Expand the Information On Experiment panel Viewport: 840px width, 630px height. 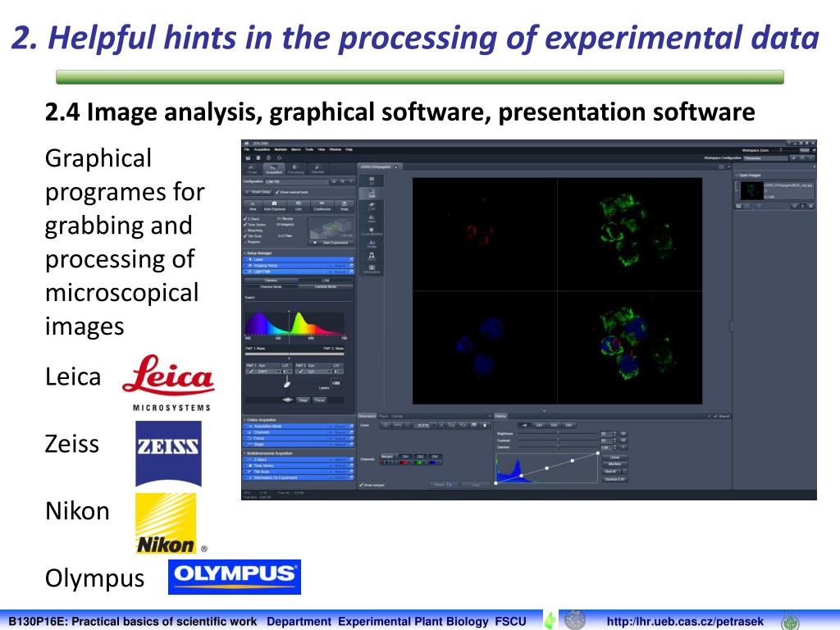(x=245, y=477)
